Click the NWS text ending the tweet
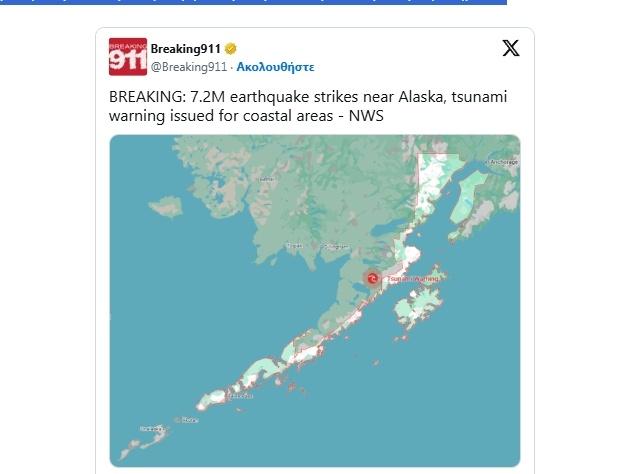618x474 pixels. click(366, 116)
